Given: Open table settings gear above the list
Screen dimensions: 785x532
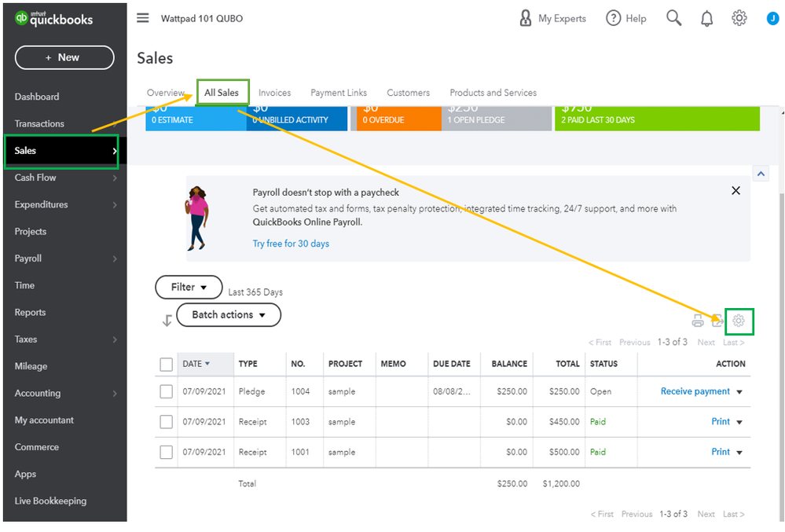Looking at the screenshot, I should tap(739, 321).
